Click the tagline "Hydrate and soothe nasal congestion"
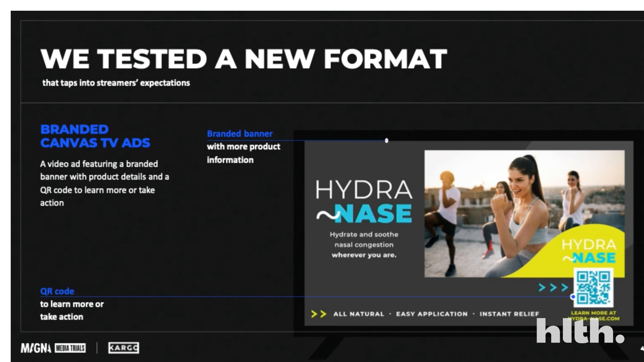Screen dimensions: 644x362 (x=364, y=240)
